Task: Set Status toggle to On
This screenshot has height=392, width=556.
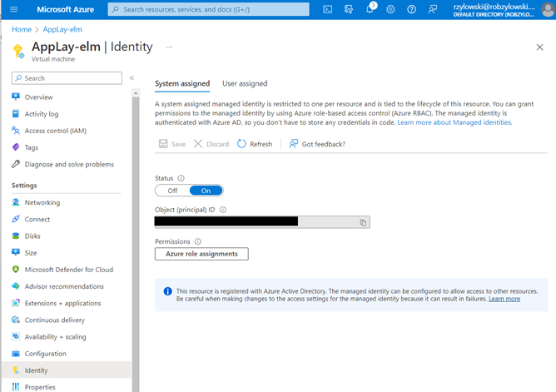Action: coord(206,191)
